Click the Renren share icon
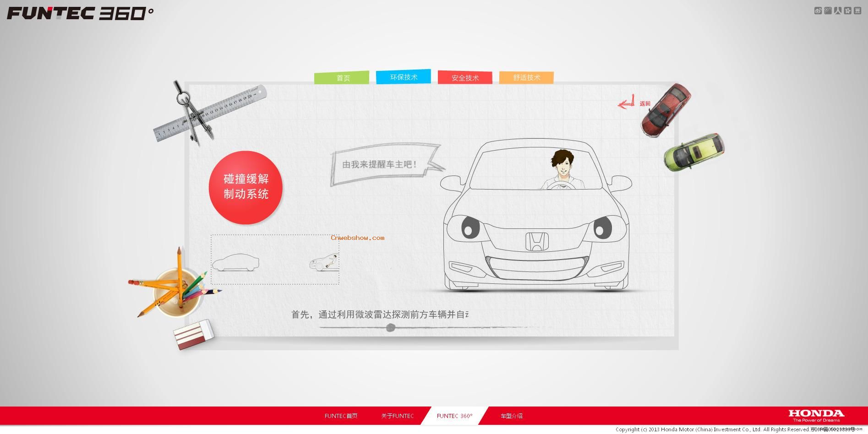The image size is (868, 434). [x=838, y=10]
